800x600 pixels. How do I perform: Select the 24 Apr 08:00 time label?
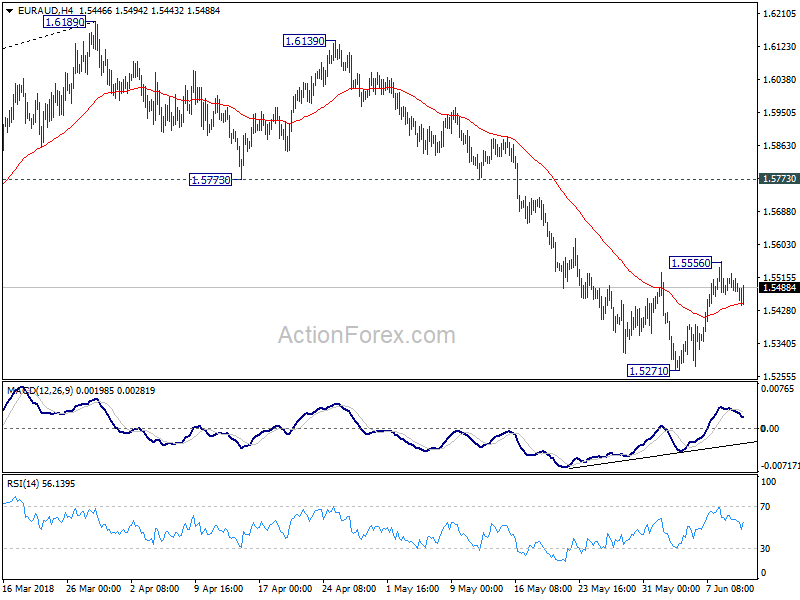coord(349,588)
